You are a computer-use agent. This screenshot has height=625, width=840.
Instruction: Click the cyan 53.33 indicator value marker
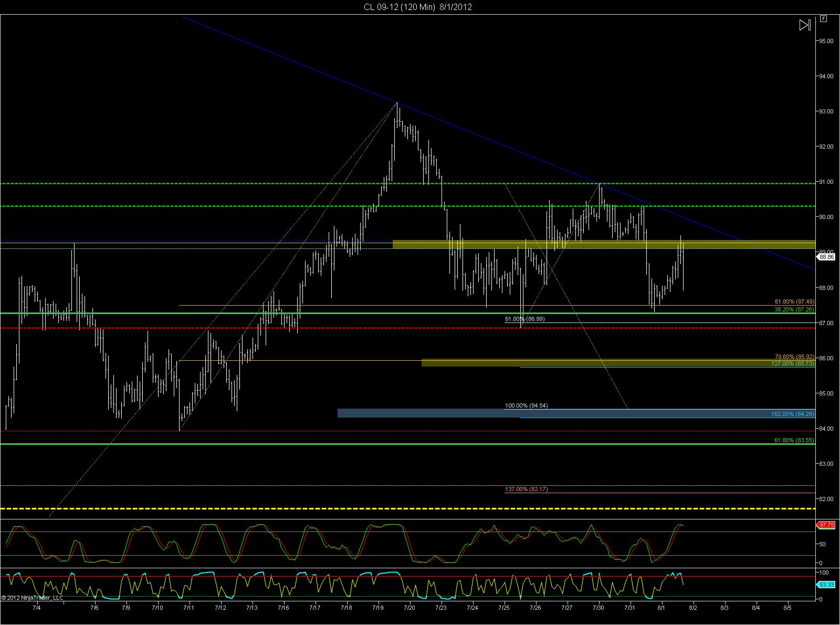827,584
